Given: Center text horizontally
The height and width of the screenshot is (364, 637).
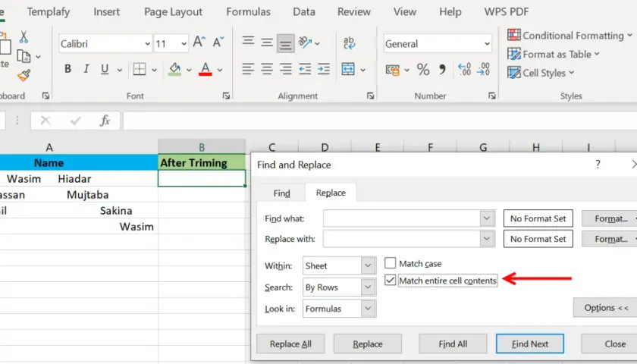Looking at the screenshot, I should coord(267,69).
